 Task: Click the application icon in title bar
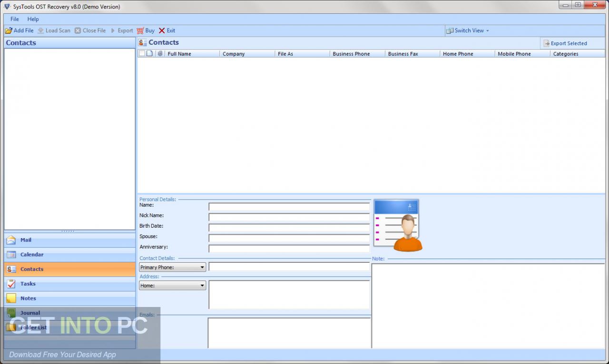coord(7,6)
